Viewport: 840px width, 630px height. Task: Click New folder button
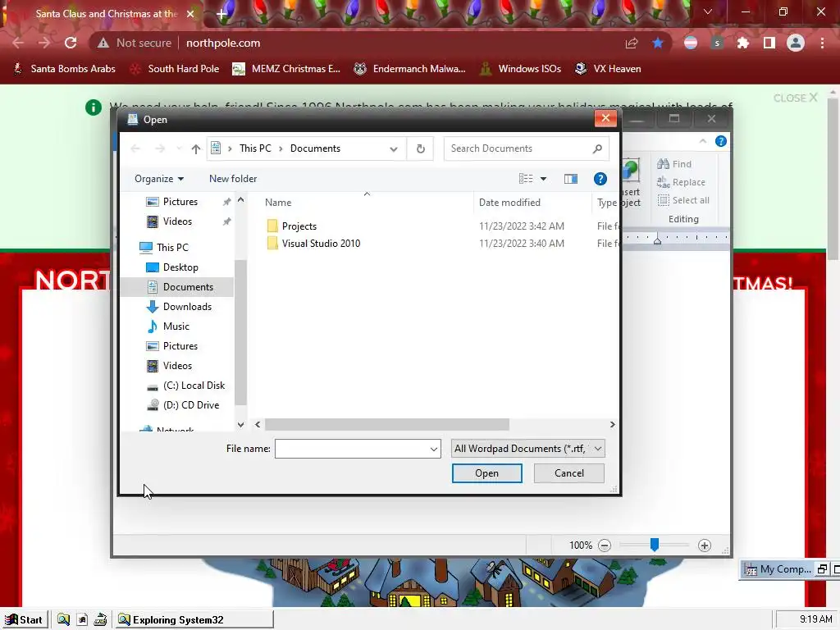[x=233, y=179]
